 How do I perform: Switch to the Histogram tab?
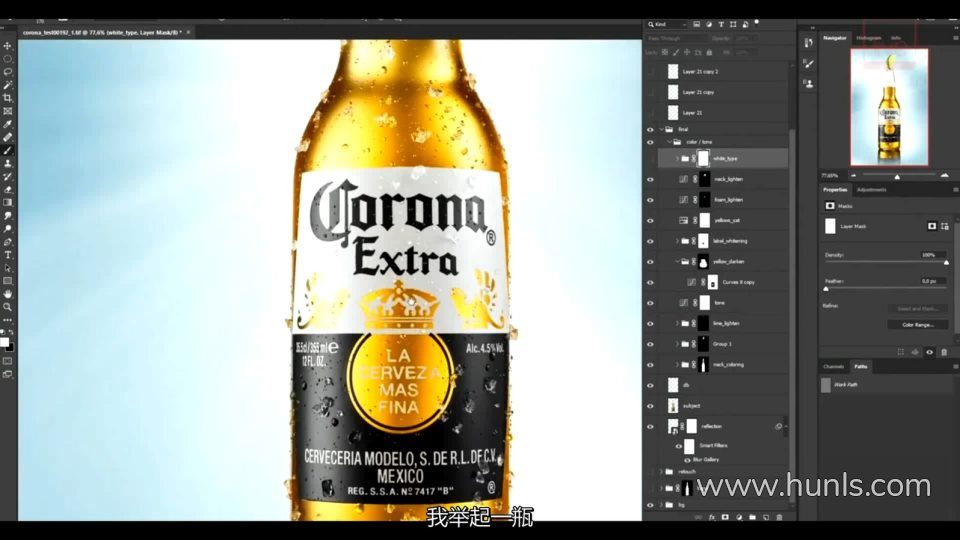point(868,38)
